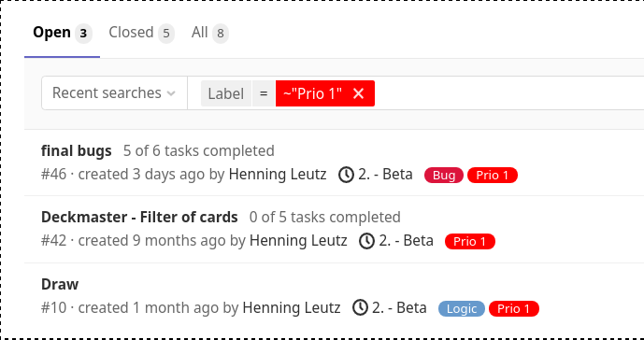This screenshot has width=644, height=340.
Task: Remove the Prio 1 filter token
Action: [x=358, y=93]
